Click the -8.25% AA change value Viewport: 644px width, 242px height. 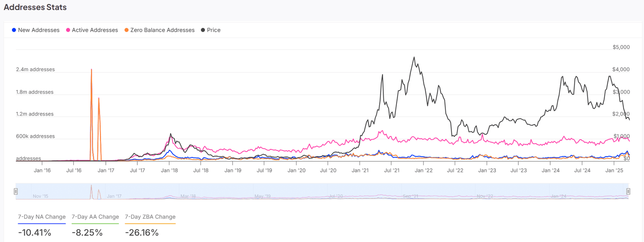click(x=87, y=233)
